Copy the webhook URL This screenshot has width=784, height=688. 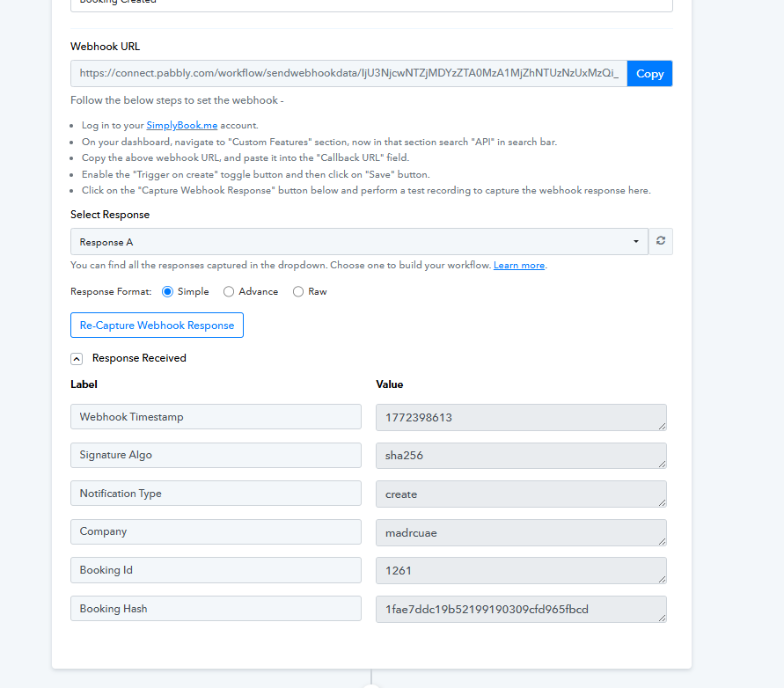(x=649, y=74)
